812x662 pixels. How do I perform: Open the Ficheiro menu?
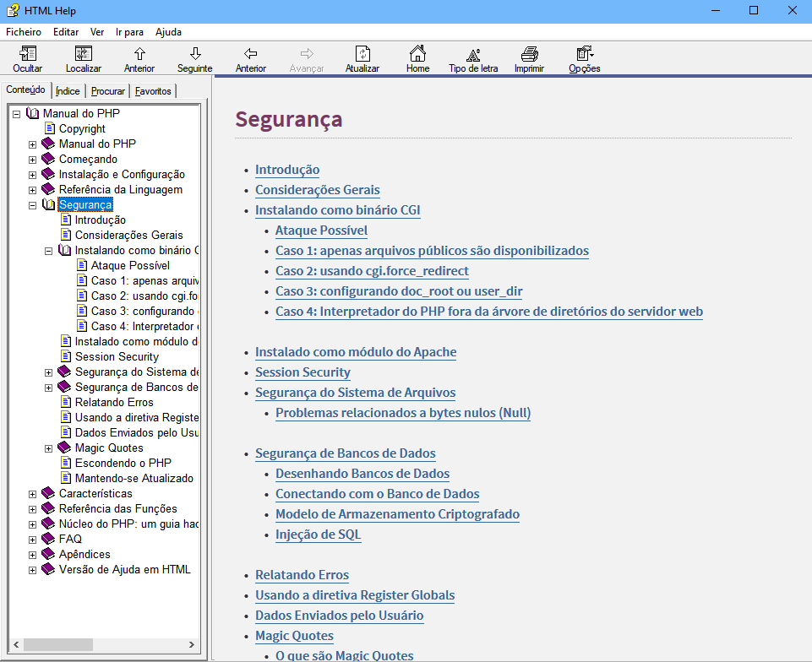[x=24, y=32]
